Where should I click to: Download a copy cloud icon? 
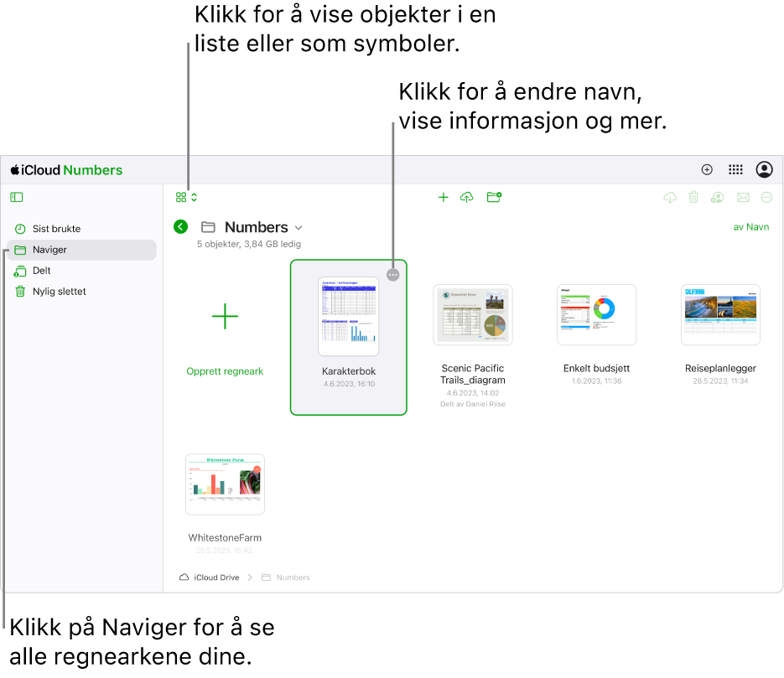pos(670,197)
